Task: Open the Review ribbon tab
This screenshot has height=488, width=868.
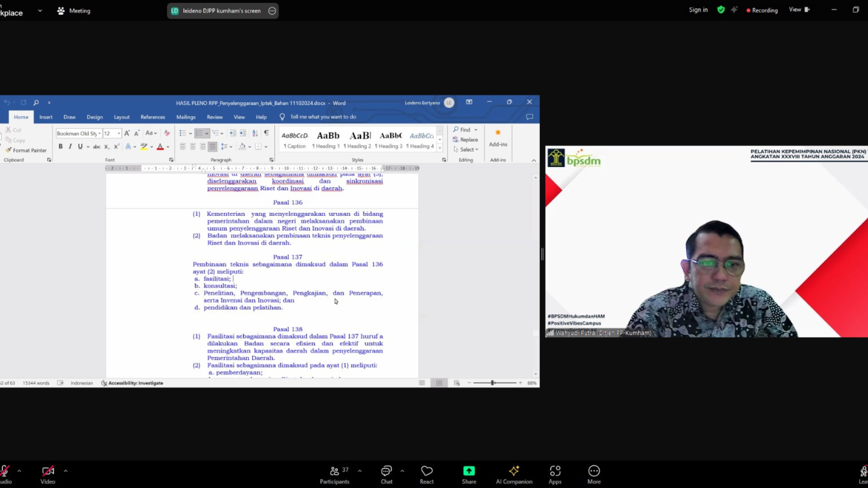Action: point(215,117)
